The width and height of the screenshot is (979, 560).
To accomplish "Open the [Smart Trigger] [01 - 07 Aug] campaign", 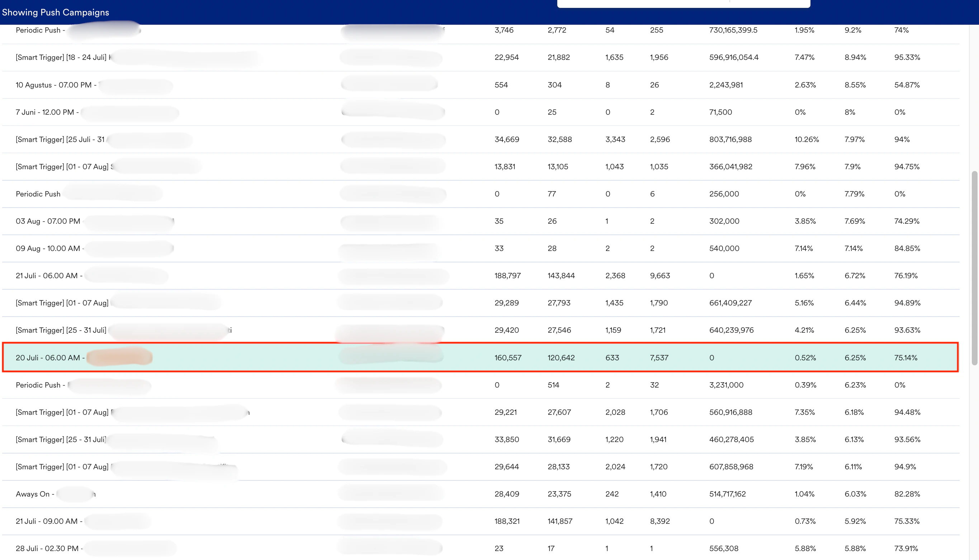I will pyautogui.click(x=62, y=167).
